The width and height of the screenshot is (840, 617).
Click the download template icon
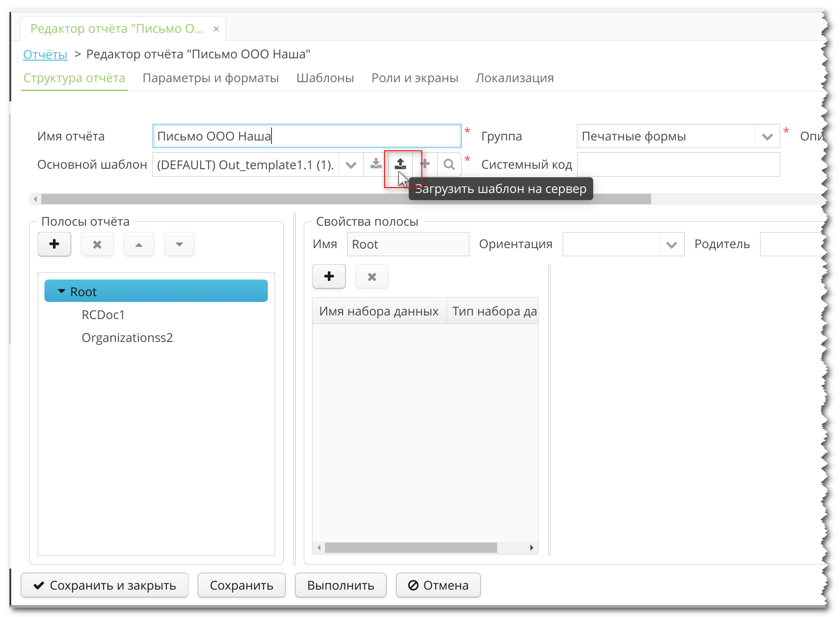pos(376,164)
